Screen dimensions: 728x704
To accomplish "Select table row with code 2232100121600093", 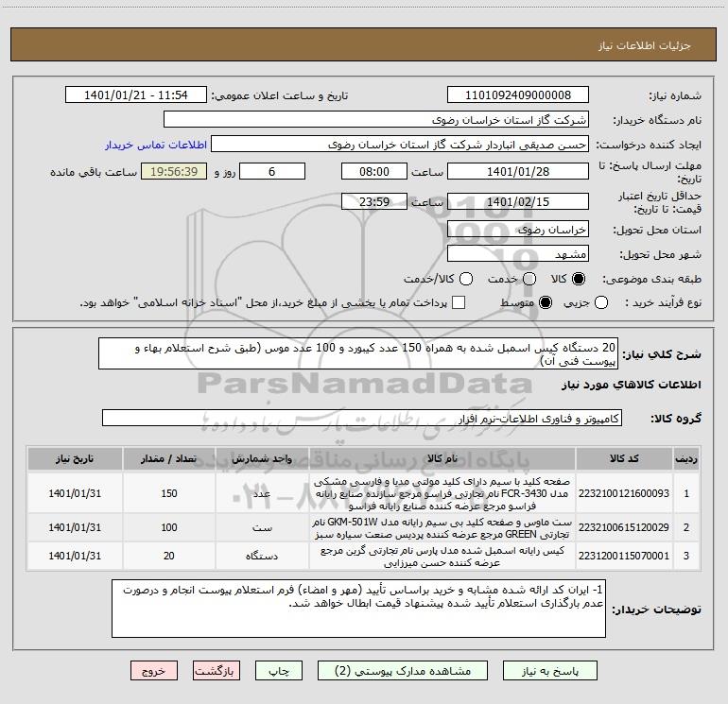I will click(x=364, y=493).
